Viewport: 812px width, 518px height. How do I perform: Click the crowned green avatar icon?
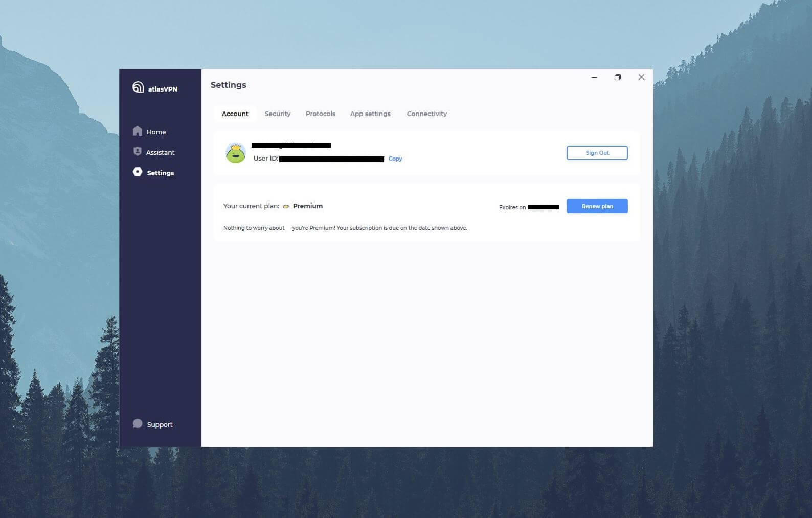236,153
